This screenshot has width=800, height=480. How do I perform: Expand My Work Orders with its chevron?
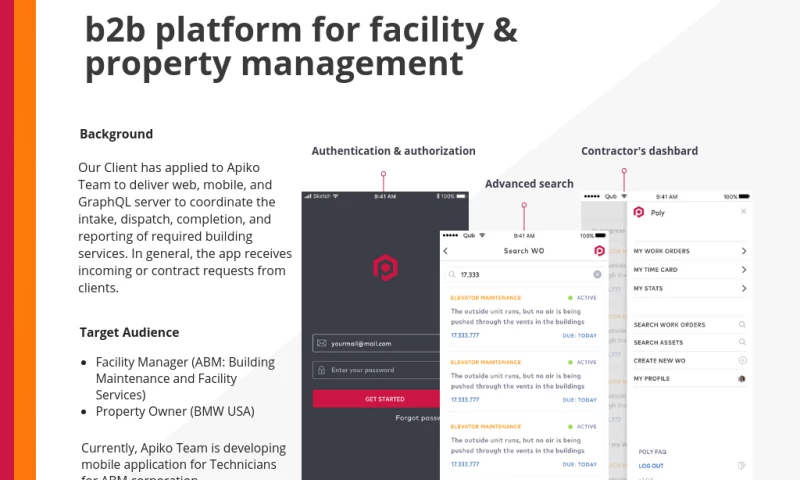tap(743, 251)
